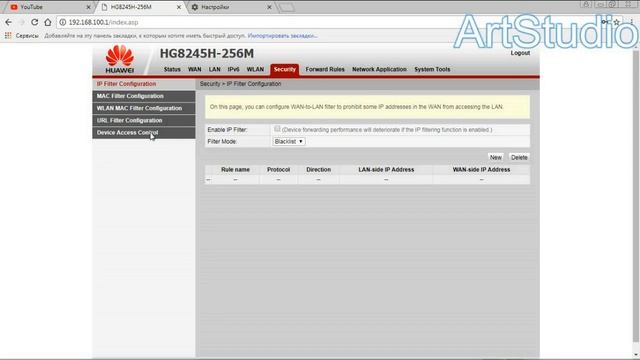
Task: Click the LAN-side IP Address column header
Action: 386,169
